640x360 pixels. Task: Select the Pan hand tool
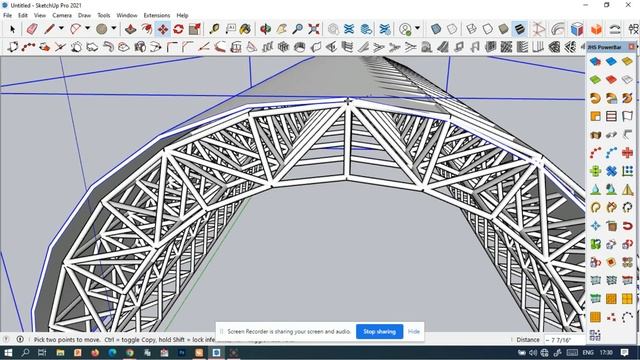pyautogui.click(x=282, y=29)
